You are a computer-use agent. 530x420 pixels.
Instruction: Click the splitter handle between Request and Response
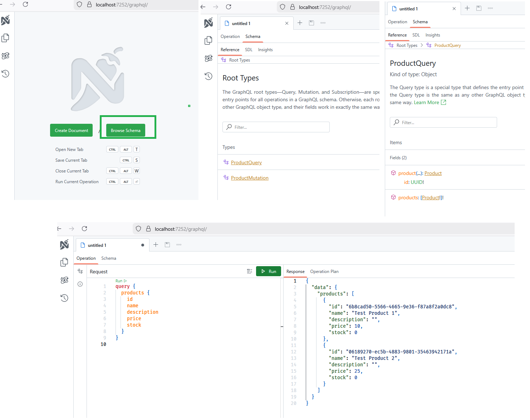tap(282, 327)
